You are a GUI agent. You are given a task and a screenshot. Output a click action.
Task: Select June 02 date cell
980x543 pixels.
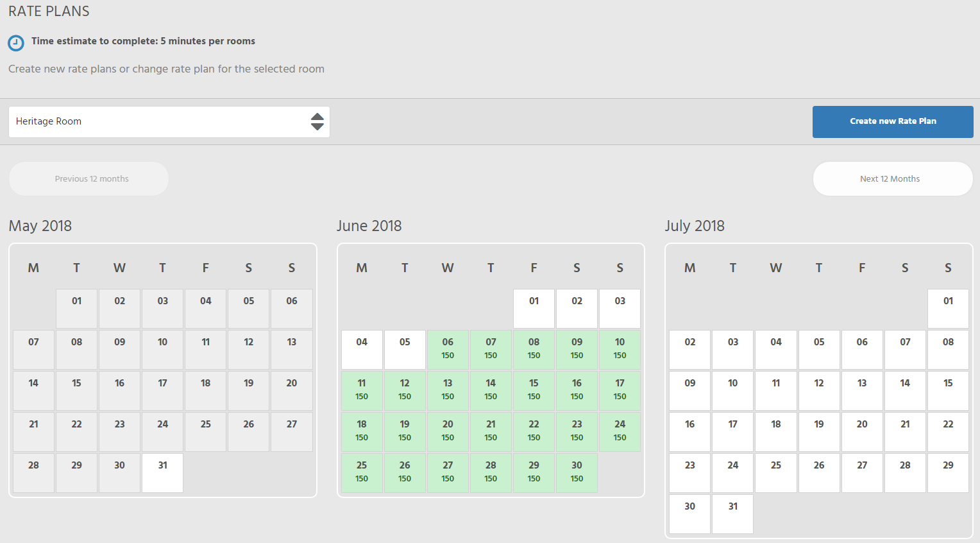coord(577,309)
